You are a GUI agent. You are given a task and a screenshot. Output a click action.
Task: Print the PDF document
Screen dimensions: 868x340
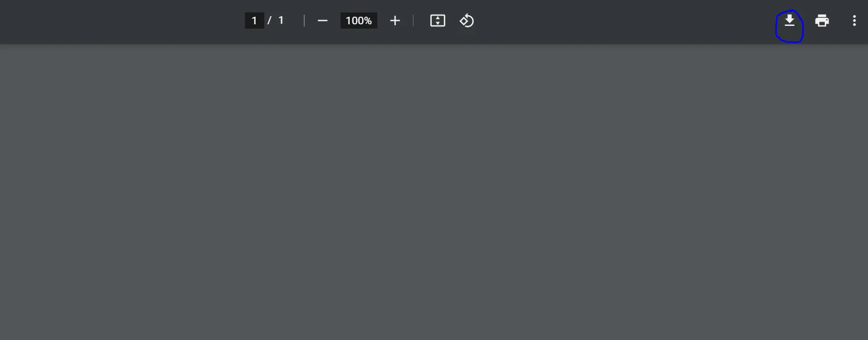click(822, 21)
